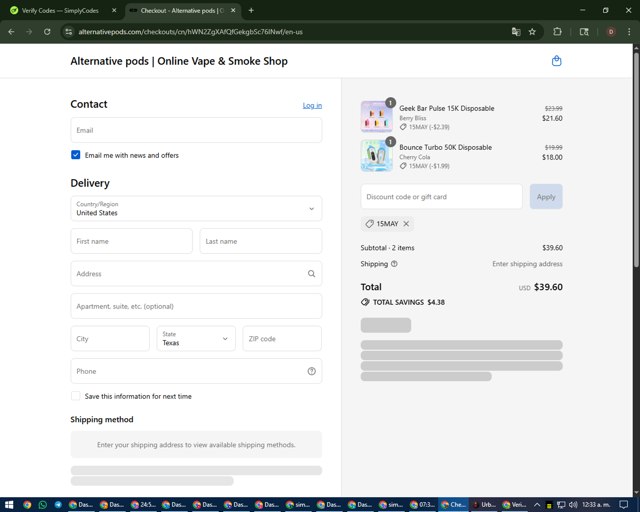640x512 pixels.
Task: Click the Address input field
Action: coord(196,274)
